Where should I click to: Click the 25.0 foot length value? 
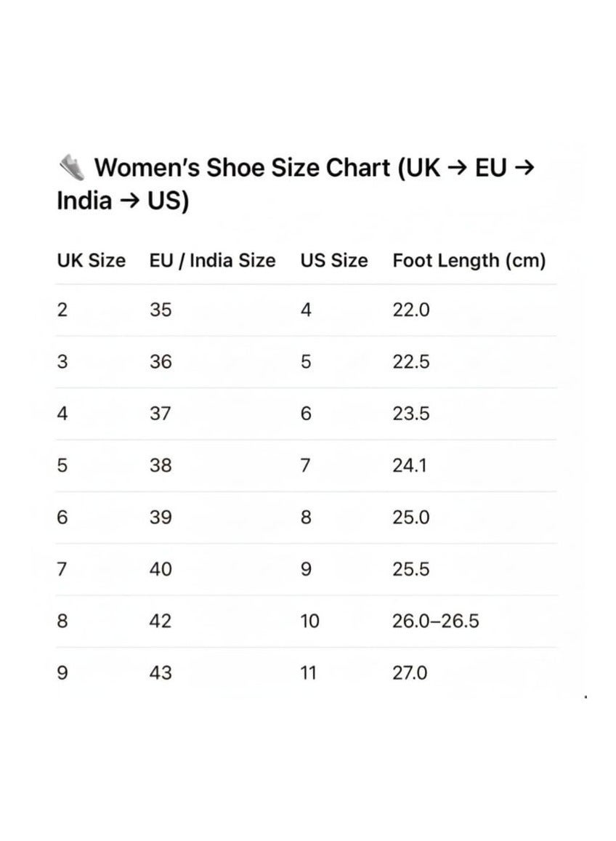(410, 518)
